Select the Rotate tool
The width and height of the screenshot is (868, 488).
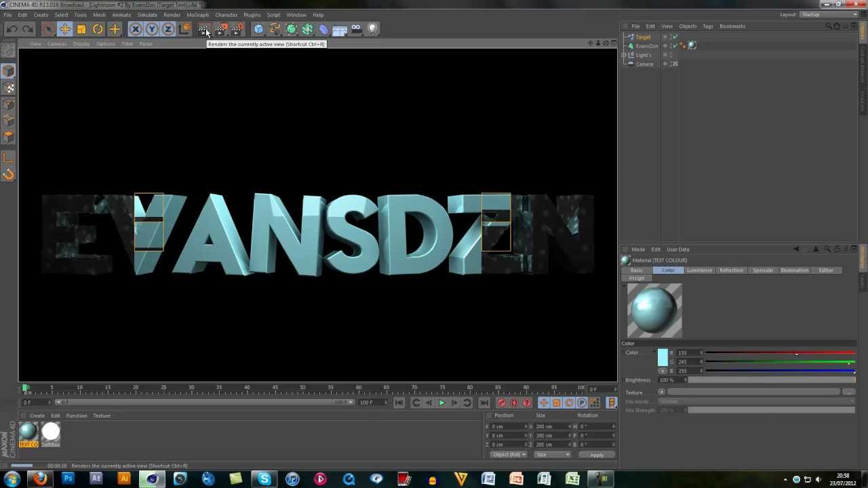[98, 29]
